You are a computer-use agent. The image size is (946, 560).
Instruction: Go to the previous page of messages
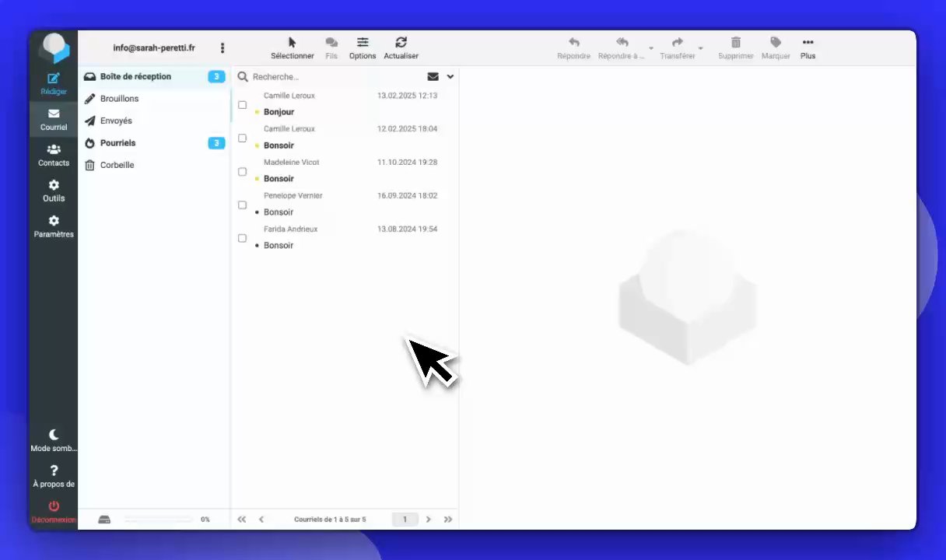coord(261,520)
